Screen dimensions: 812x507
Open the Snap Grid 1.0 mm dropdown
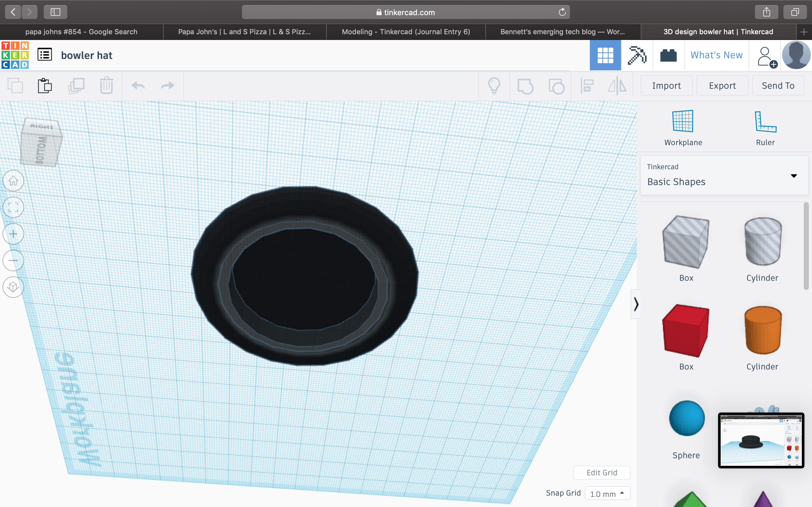tap(607, 493)
